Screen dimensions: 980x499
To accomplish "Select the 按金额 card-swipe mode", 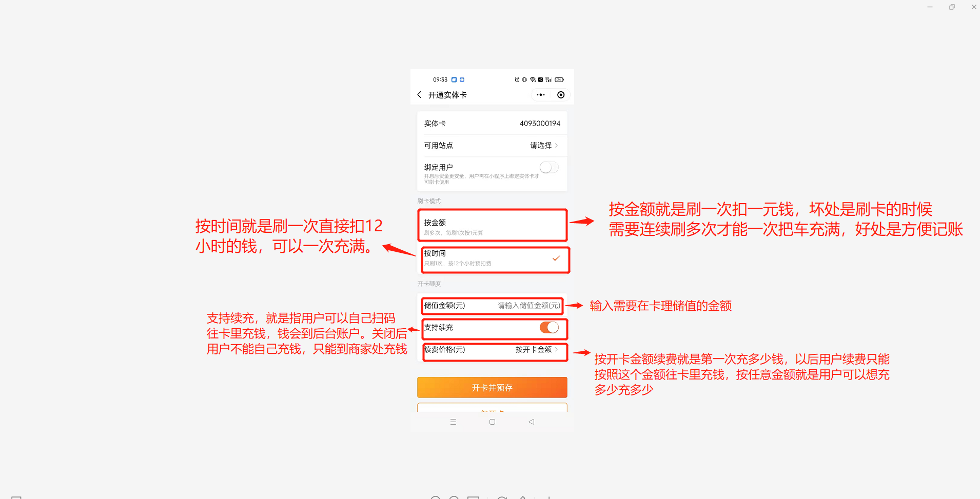I will [x=492, y=226].
